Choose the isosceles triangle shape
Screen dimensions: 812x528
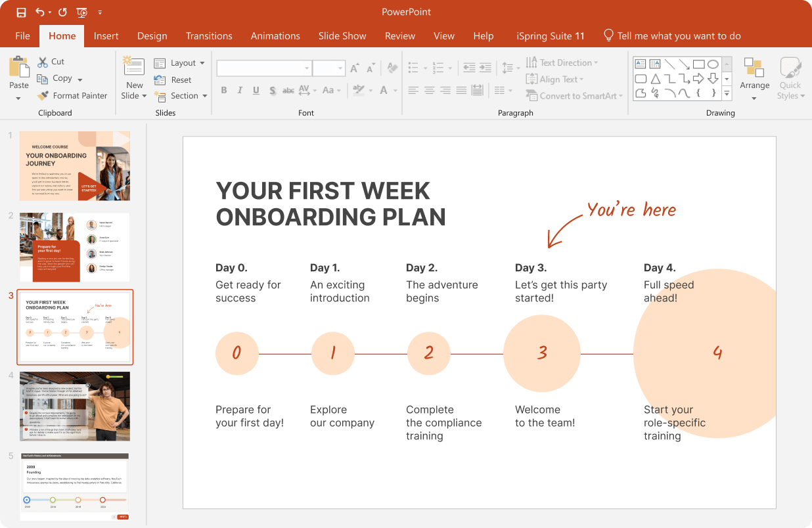coord(655,79)
